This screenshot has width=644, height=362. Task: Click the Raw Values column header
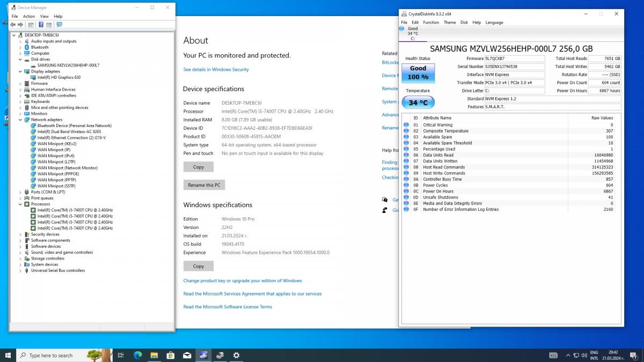602,117
